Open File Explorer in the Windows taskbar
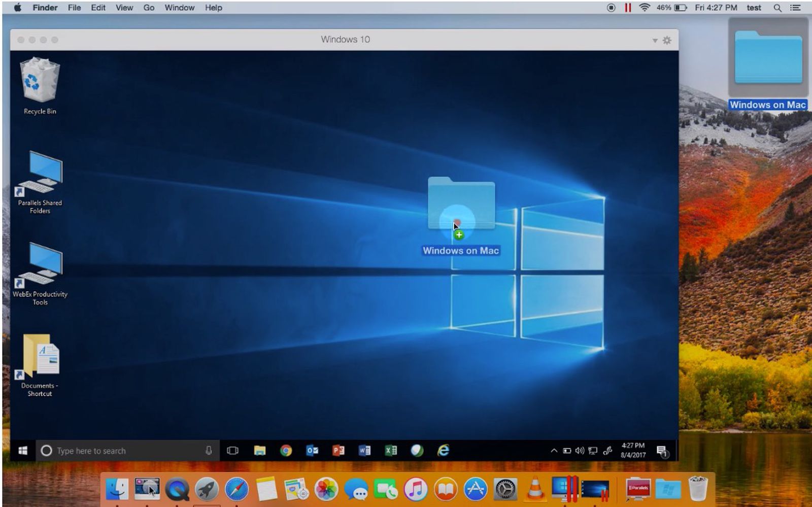The width and height of the screenshot is (812, 507). click(260, 451)
